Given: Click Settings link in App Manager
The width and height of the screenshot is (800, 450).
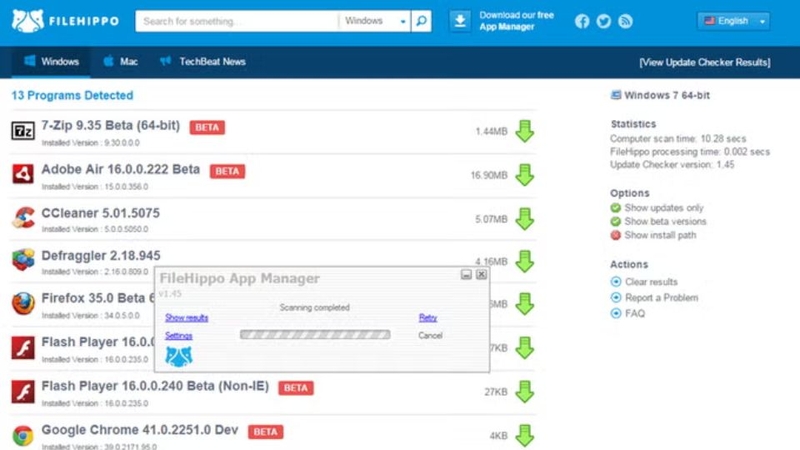Looking at the screenshot, I should pos(179,336).
